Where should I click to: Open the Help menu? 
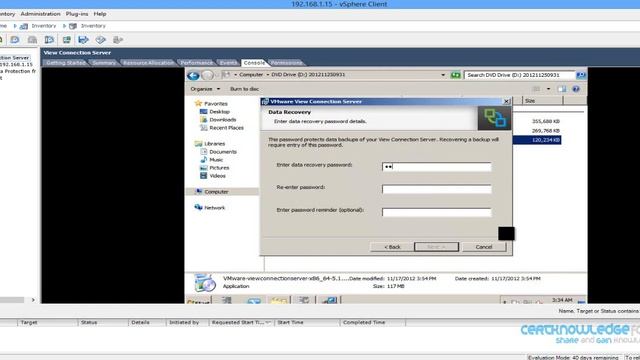pyautogui.click(x=100, y=14)
